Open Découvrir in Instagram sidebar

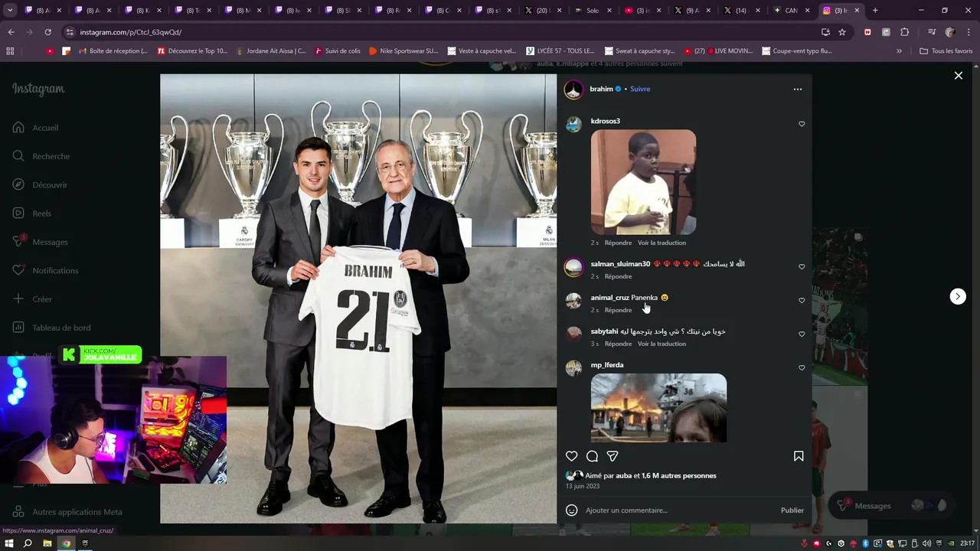point(40,184)
